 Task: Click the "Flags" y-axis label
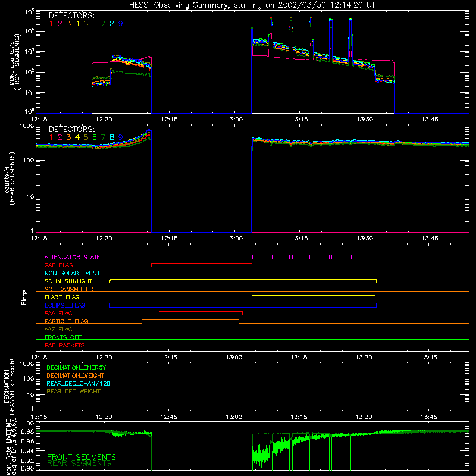[x=24, y=297]
